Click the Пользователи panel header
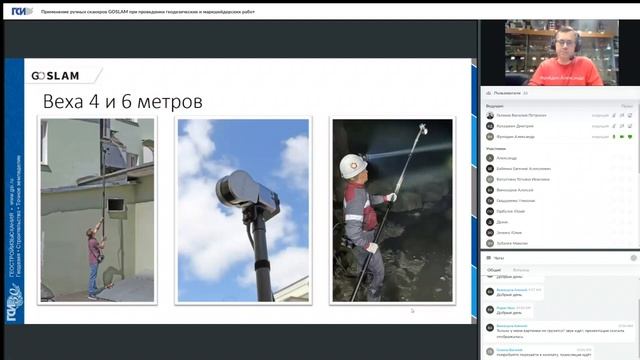The width and height of the screenshot is (640, 360). [x=560, y=93]
